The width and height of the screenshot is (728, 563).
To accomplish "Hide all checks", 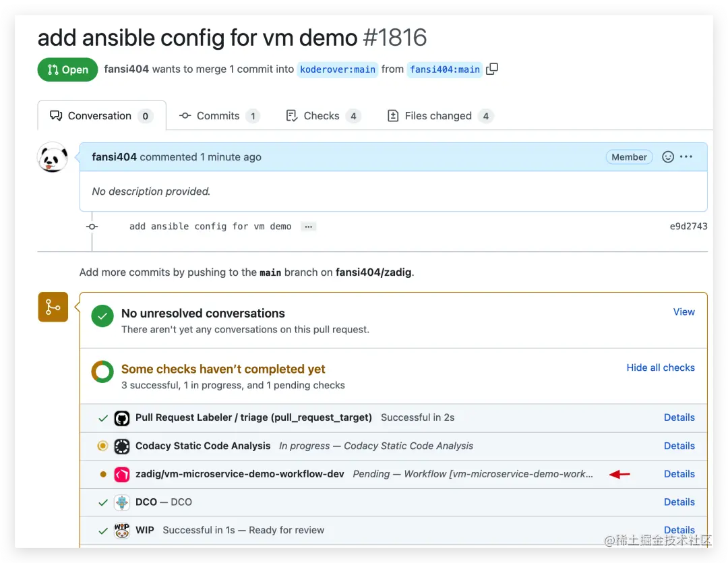I will point(661,368).
